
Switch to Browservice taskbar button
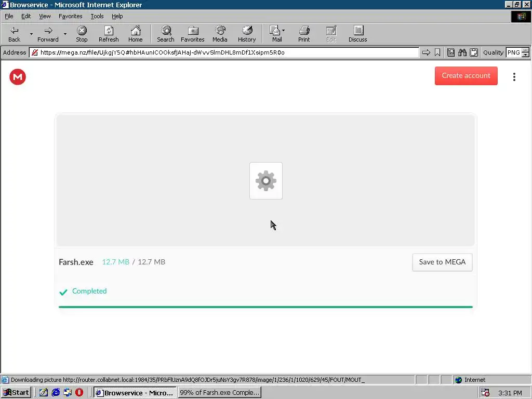(135, 393)
